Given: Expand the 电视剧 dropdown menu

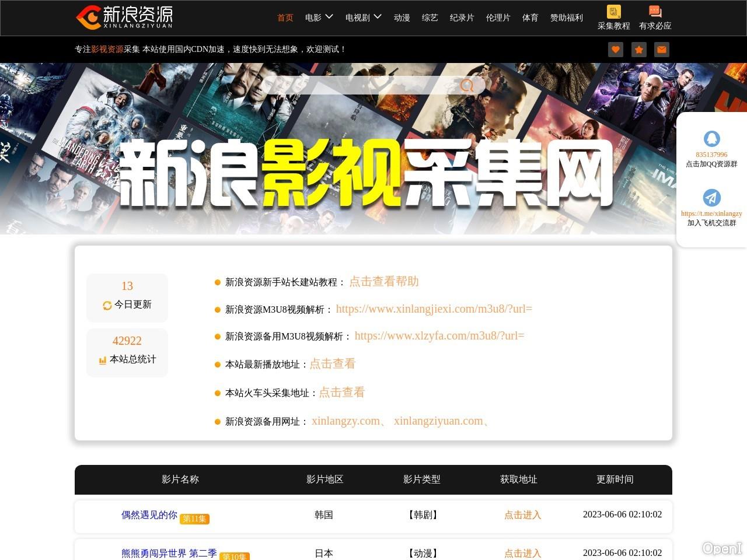Looking at the screenshot, I should [x=363, y=17].
